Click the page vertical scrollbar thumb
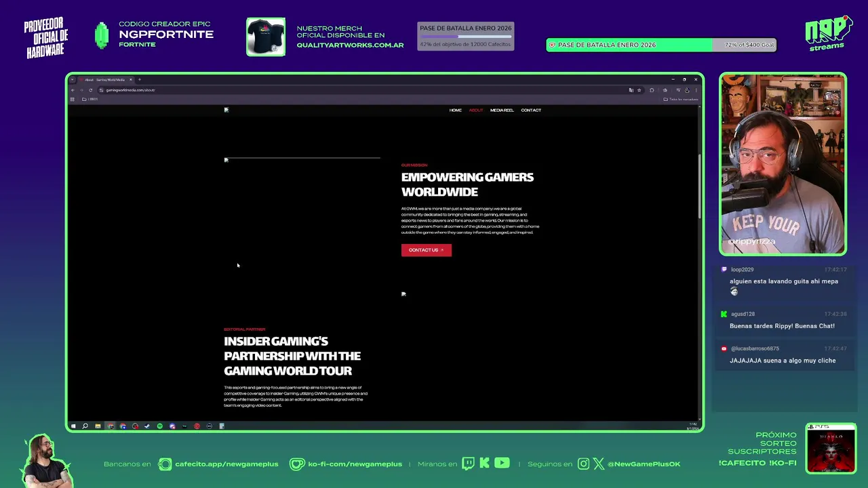Image resolution: width=868 pixels, height=488 pixels. (x=700, y=186)
